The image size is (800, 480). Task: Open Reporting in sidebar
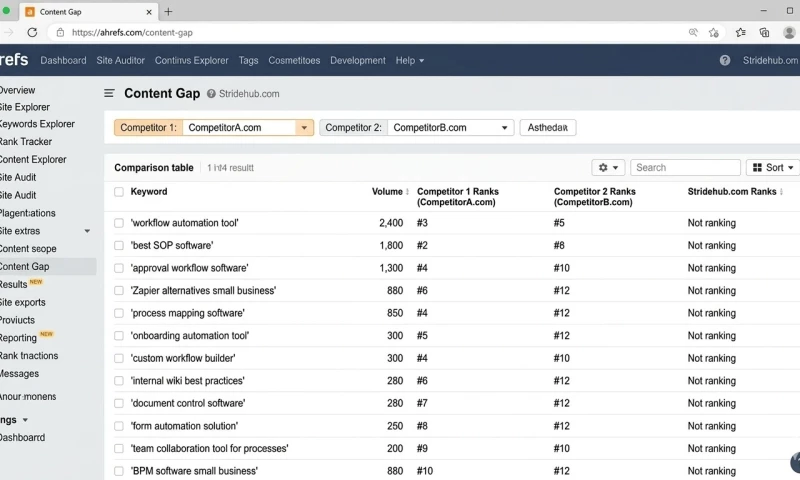(x=18, y=338)
